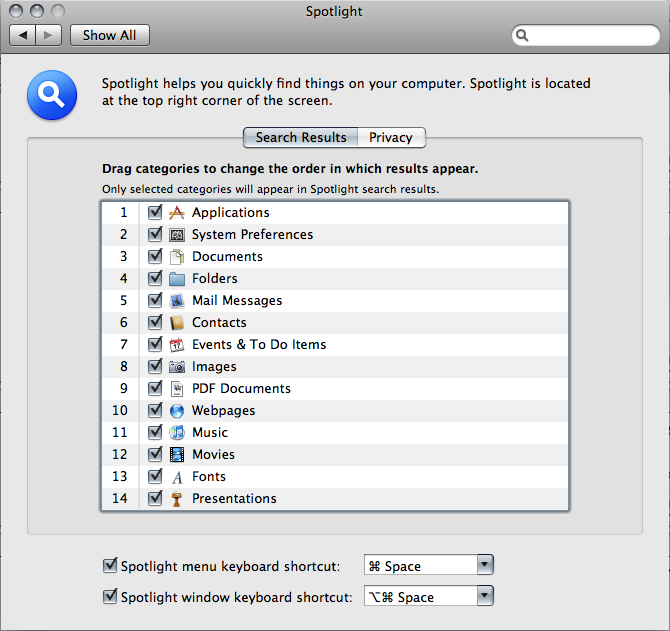Click the Webpages globe icon
The height and width of the screenshot is (631, 670).
point(176,411)
